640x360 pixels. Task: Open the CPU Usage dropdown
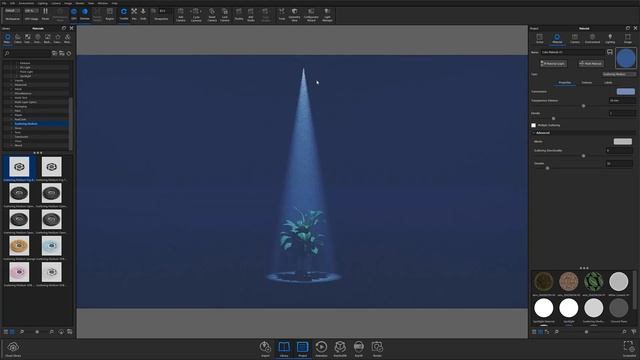click(31, 11)
